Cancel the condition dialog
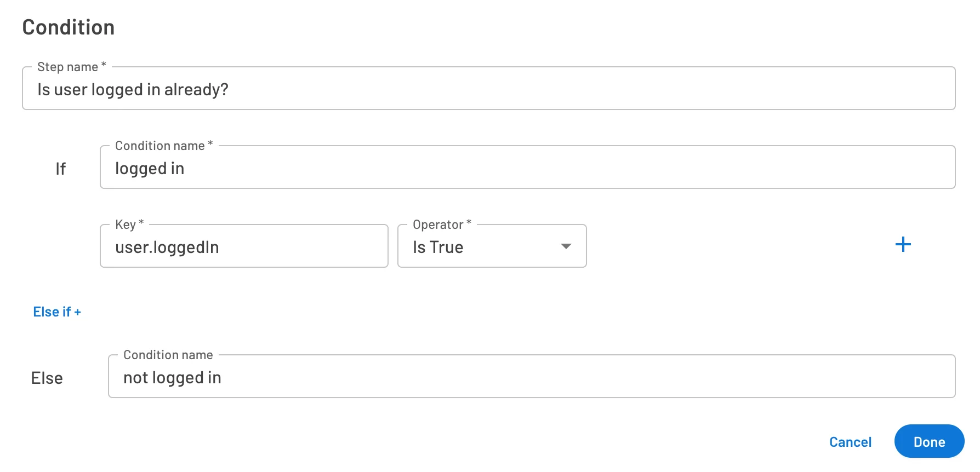Image resolution: width=980 pixels, height=472 pixels. 850,441
